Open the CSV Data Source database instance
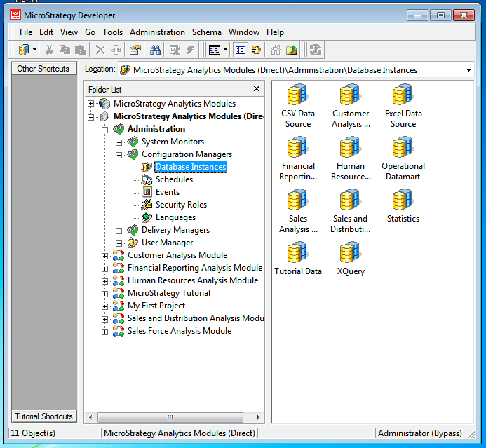Image resolution: width=486 pixels, height=448 pixels. (297, 95)
